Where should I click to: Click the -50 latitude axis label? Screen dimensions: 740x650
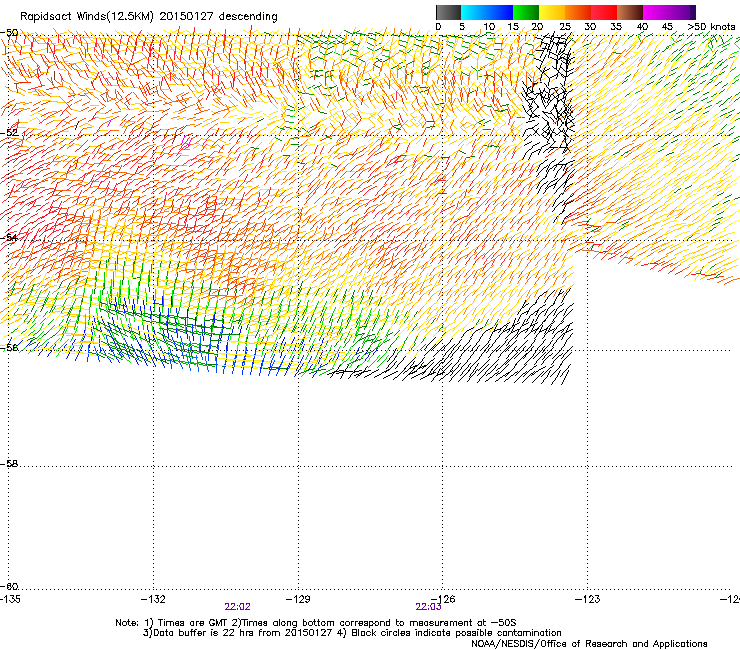tap(9, 33)
